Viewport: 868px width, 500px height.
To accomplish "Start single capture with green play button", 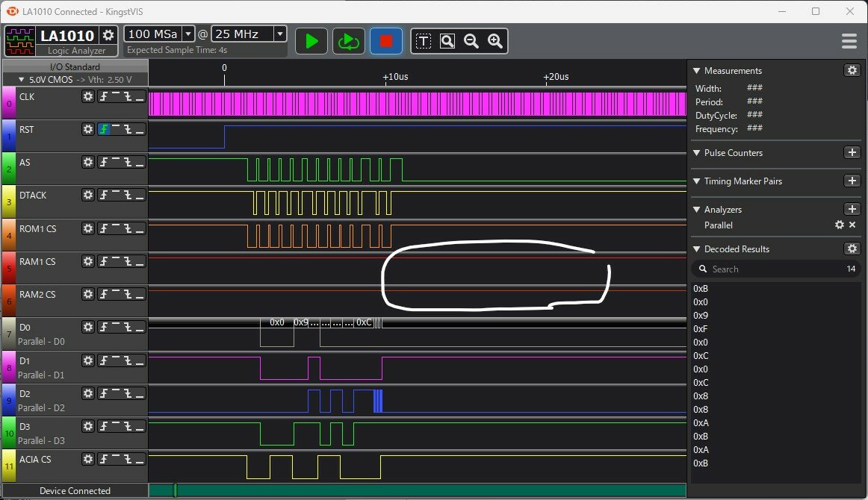I will click(x=311, y=41).
